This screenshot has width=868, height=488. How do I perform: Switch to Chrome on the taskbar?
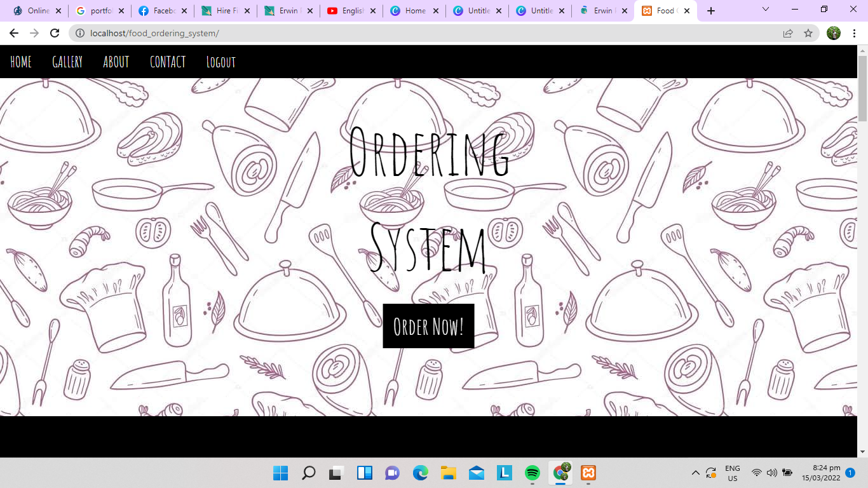[x=561, y=473]
